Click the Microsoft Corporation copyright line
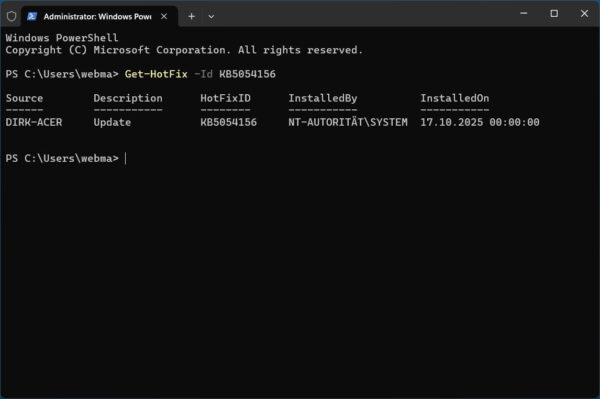The width and height of the screenshot is (600, 399). tap(184, 50)
